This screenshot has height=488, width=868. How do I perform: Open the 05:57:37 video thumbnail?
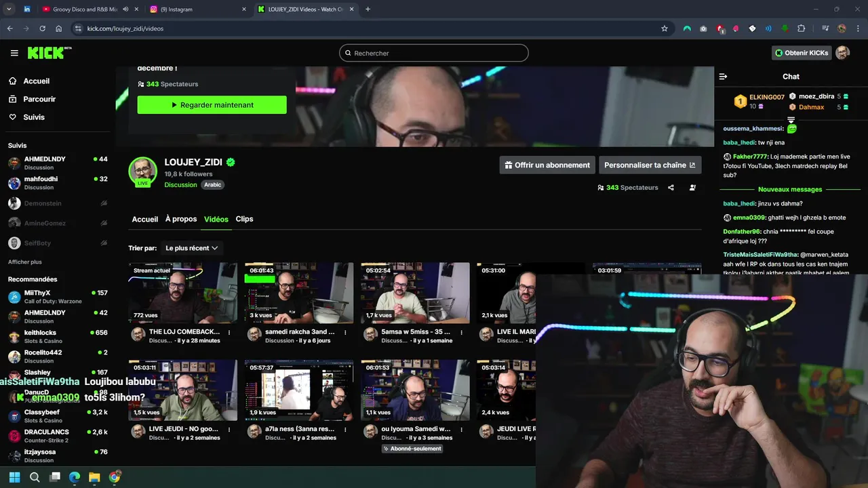tap(299, 390)
